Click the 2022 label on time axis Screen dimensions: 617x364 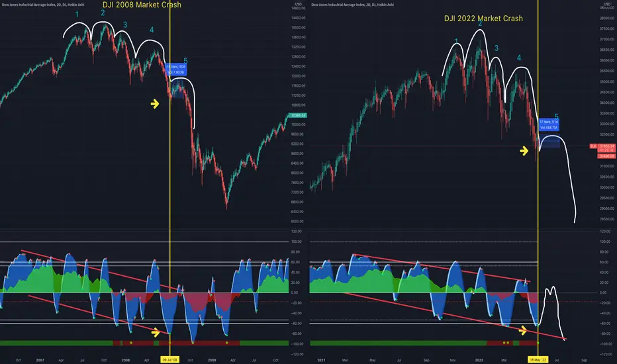pos(479,360)
